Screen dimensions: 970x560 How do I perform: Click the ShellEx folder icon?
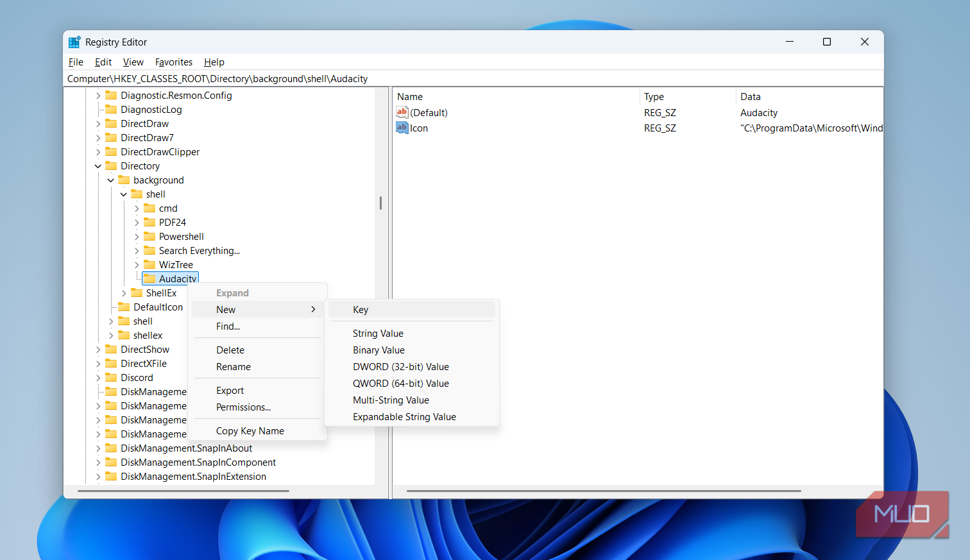[137, 293]
